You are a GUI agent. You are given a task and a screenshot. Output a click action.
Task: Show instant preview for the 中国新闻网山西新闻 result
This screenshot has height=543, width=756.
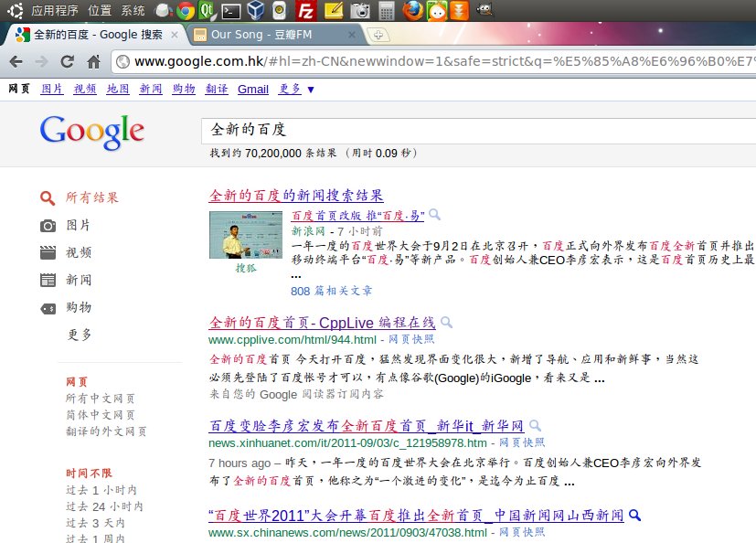[x=635, y=515]
